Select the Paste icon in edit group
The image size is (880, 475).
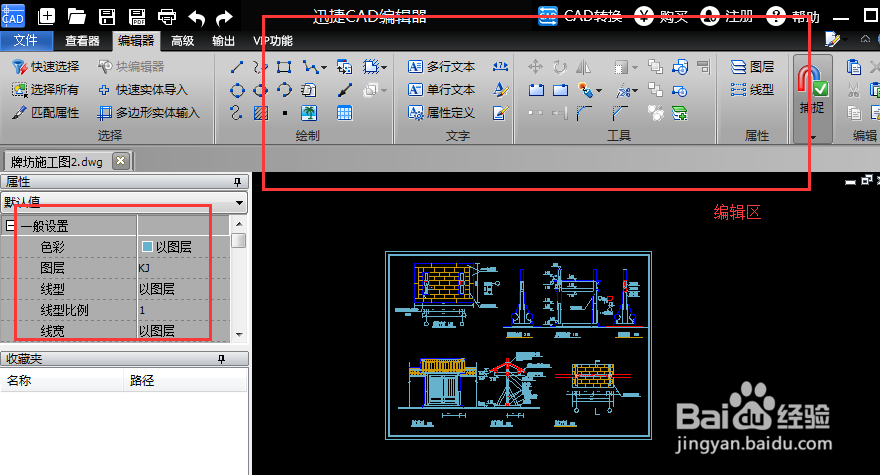853,67
